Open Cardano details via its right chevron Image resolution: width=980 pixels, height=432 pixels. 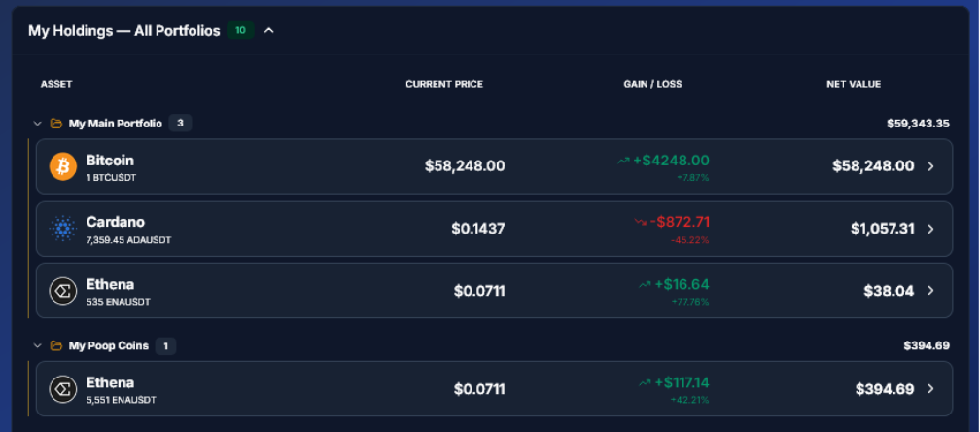click(x=930, y=229)
